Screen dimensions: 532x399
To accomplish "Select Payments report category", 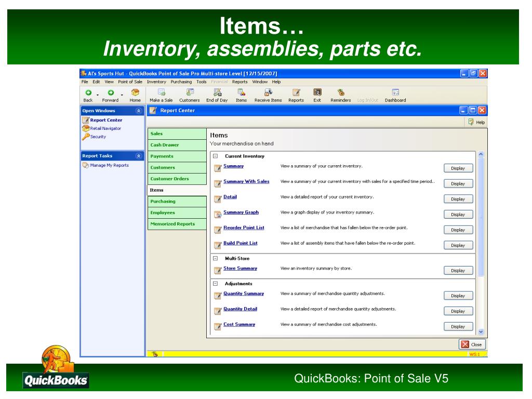I will click(177, 156).
